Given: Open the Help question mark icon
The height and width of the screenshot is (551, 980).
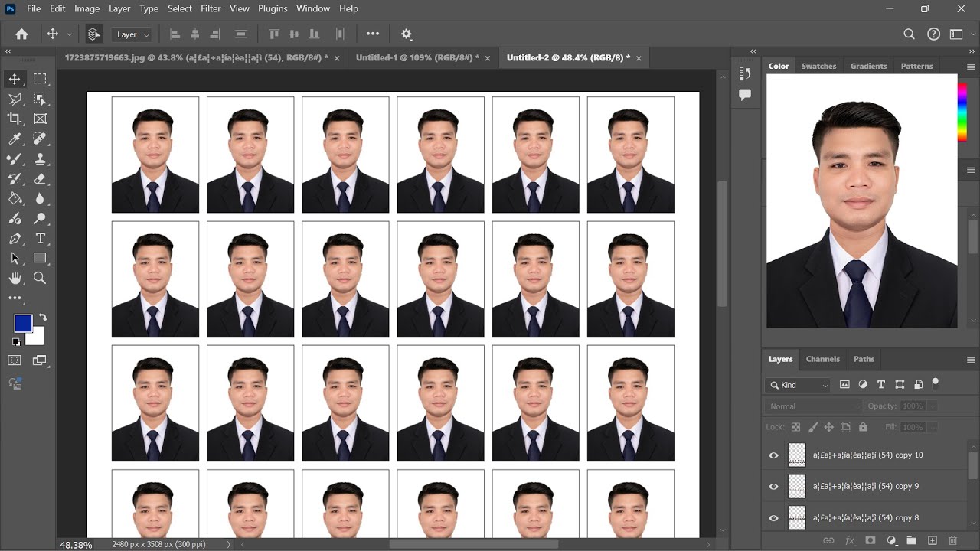Looking at the screenshot, I should click(x=933, y=34).
